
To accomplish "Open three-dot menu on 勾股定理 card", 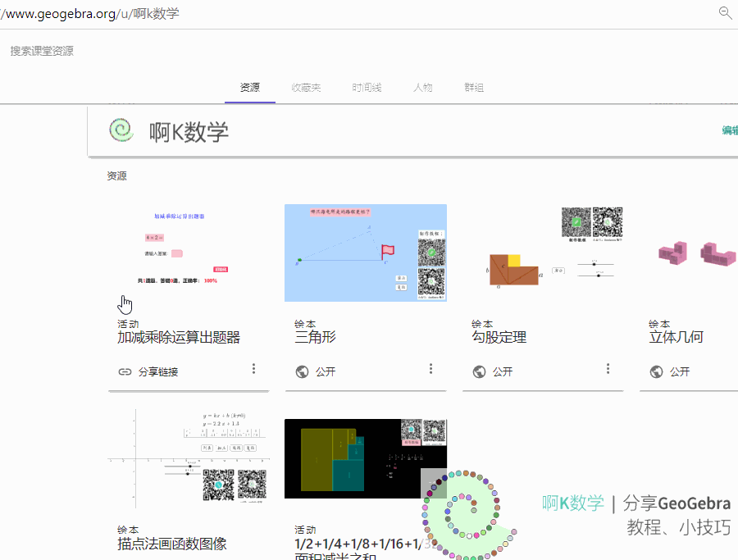I will click(x=608, y=368).
